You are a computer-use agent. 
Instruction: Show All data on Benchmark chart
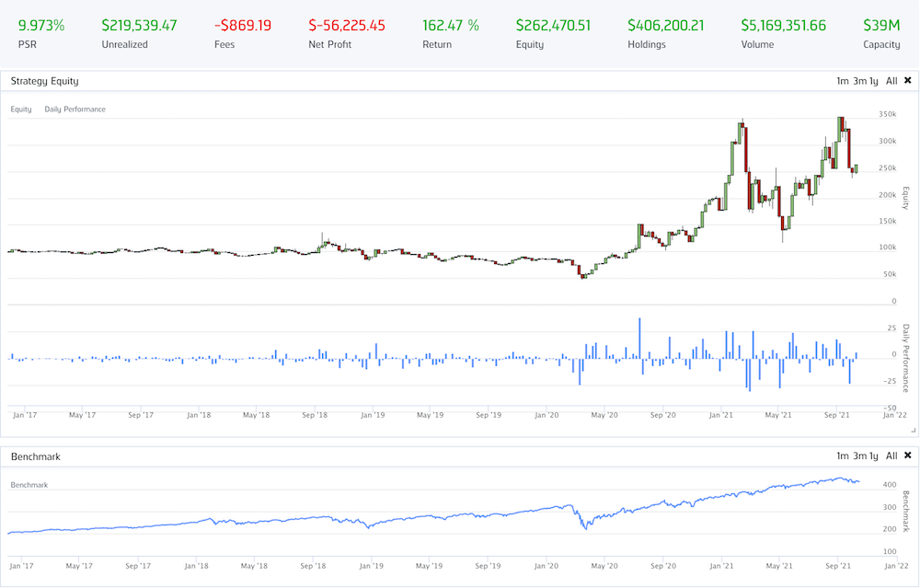(891, 456)
